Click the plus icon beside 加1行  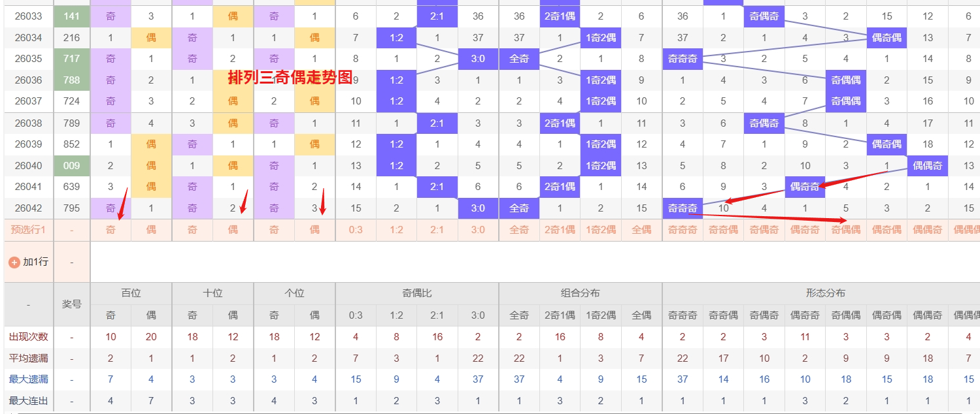tap(14, 262)
